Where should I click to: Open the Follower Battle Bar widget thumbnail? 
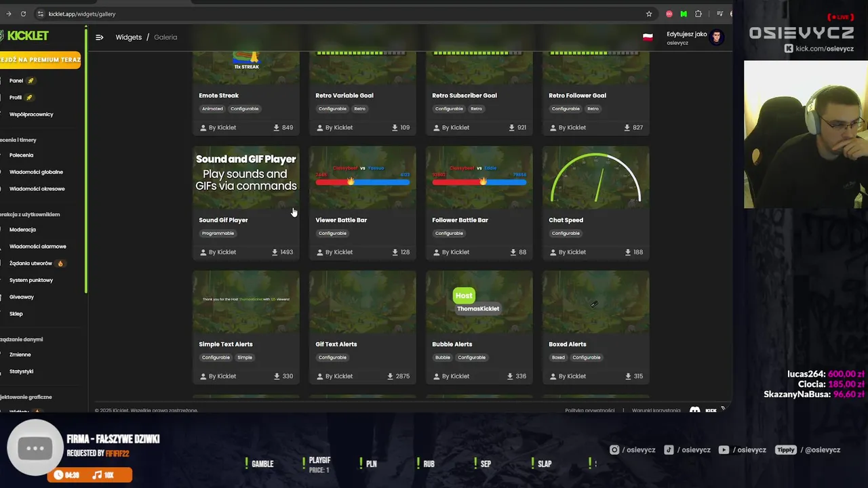(x=479, y=178)
